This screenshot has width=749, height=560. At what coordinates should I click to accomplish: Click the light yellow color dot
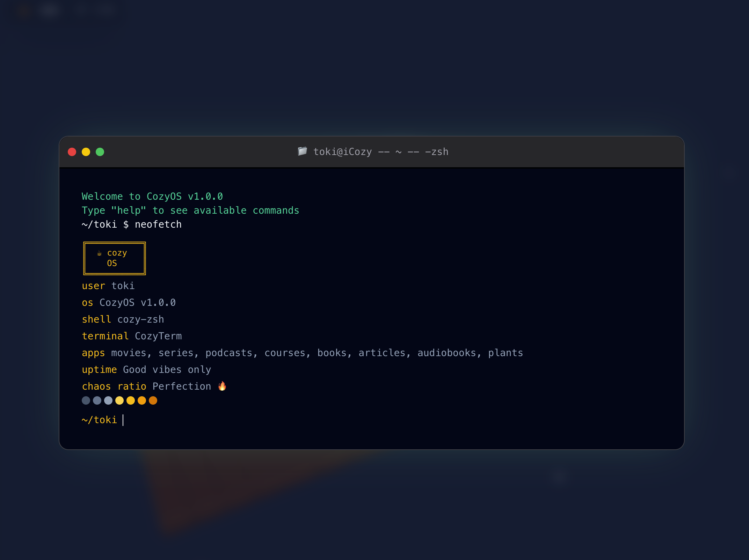coord(119,400)
